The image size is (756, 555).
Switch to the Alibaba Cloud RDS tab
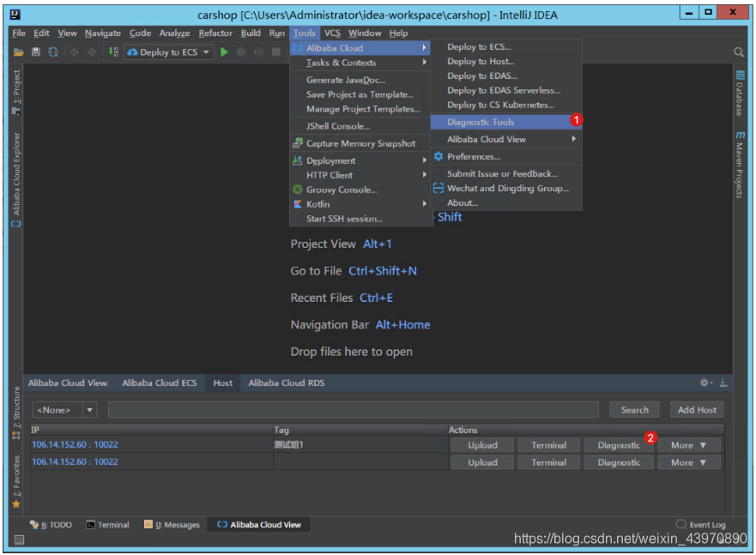click(287, 383)
